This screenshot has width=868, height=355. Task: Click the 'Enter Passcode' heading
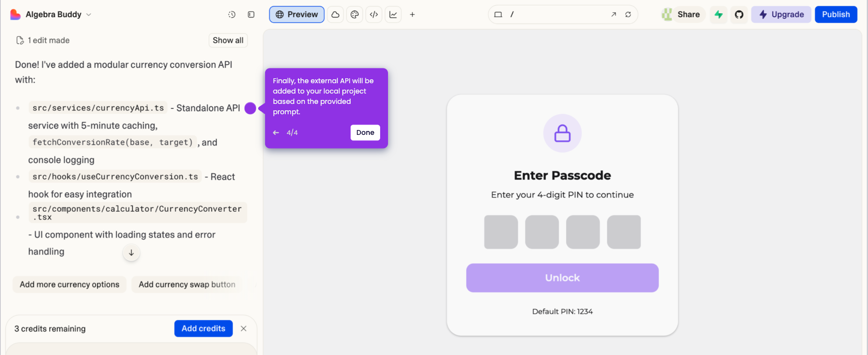click(x=563, y=175)
